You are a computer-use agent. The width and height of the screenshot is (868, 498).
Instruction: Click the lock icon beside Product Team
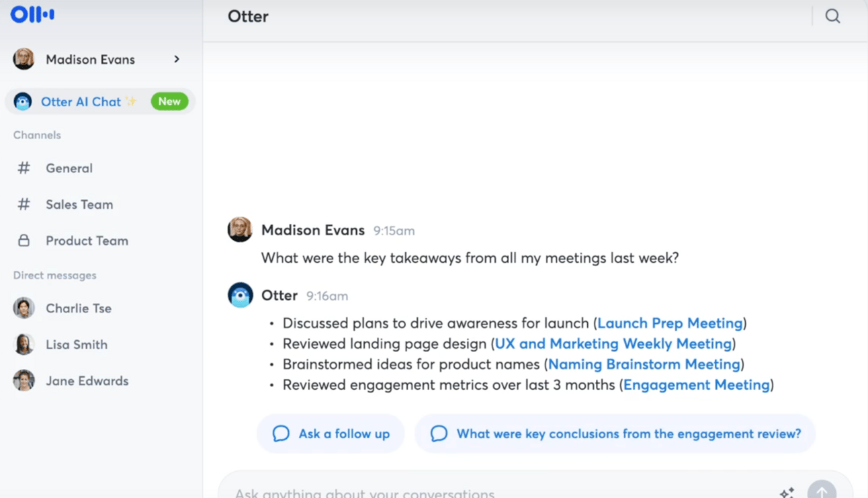point(24,241)
